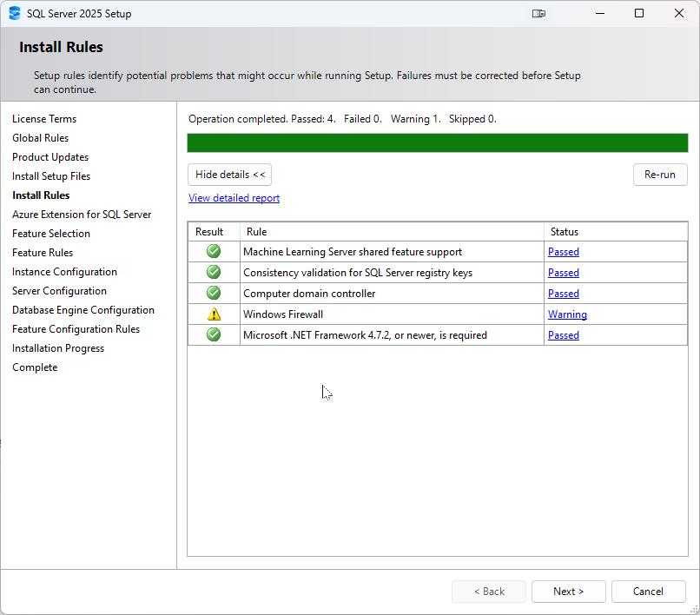Click the Status column header
700x615 pixels.
616,232
